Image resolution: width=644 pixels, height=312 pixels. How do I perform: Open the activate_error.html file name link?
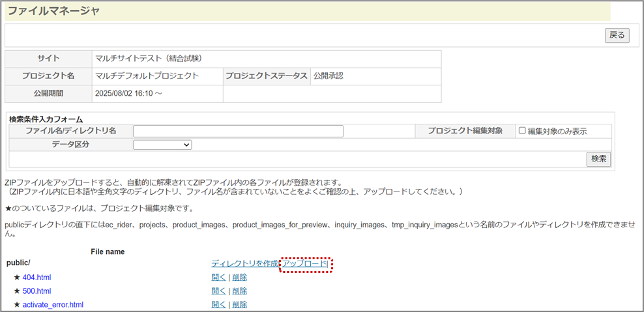[x=53, y=305]
